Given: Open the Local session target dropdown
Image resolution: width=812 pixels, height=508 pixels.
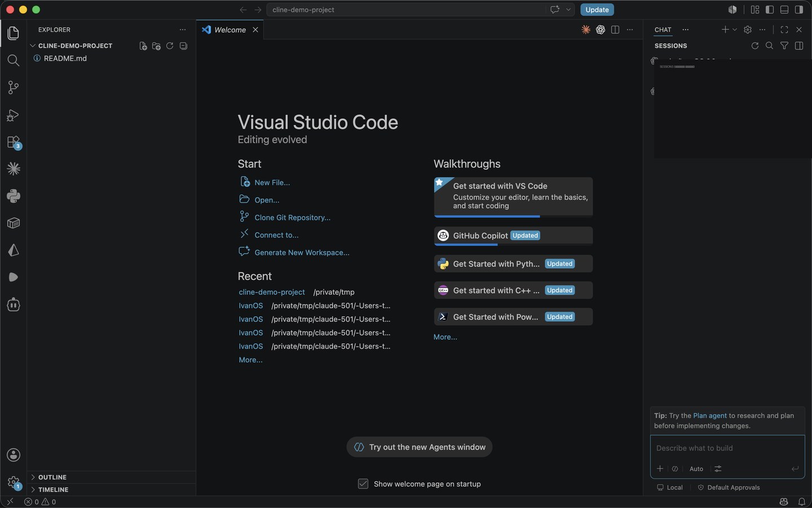Looking at the screenshot, I should (x=670, y=488).
